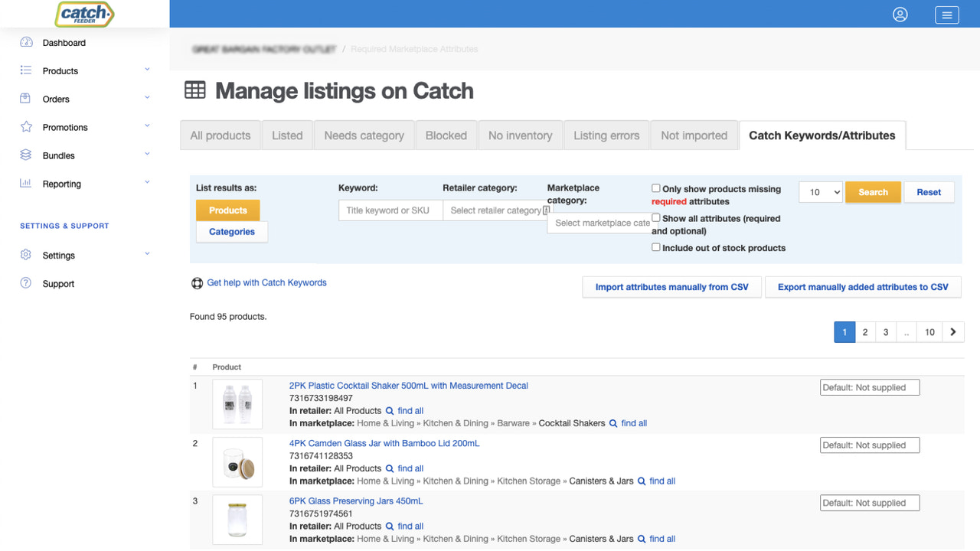This screenshot has width=980, height=551.
Task: Open the Get help with Catch Keywords link
Action: pos(266,282)
